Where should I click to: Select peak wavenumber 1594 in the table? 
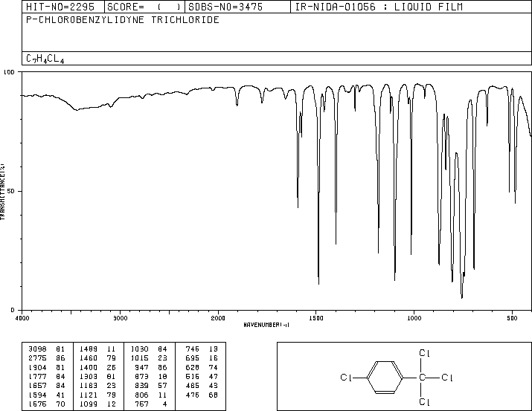click(x=37, y=395)
